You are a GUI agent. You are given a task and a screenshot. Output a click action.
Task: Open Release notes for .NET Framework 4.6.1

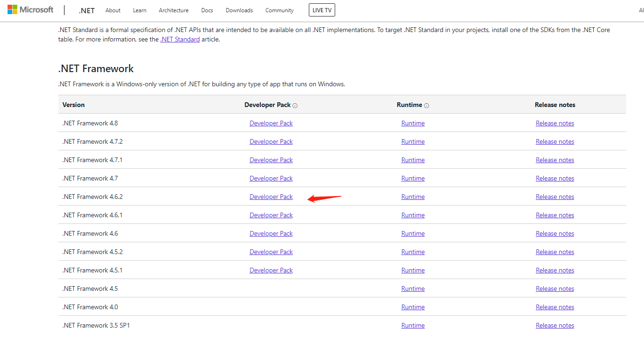(555, 215)
